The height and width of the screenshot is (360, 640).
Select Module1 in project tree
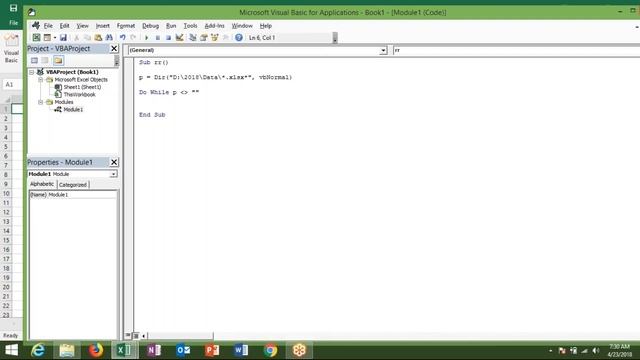click(73, 109)
